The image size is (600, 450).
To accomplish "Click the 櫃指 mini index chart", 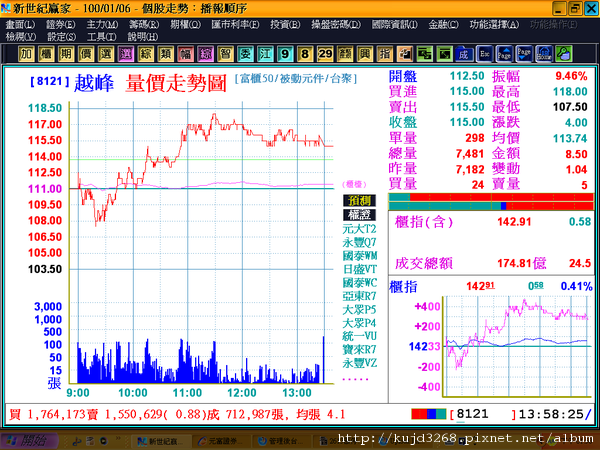I will coord(516,346).
